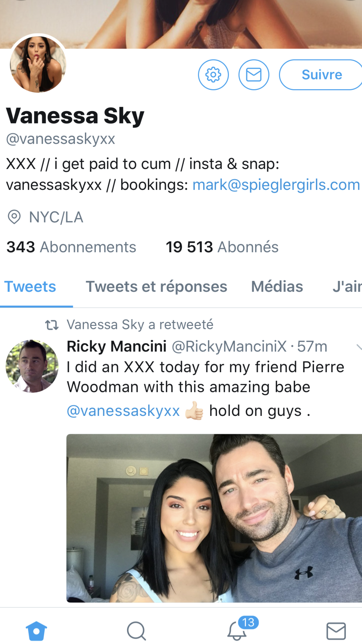The image size is (362, 644).
Task: Expand the tweet options chevron
Action: point(359,347)
